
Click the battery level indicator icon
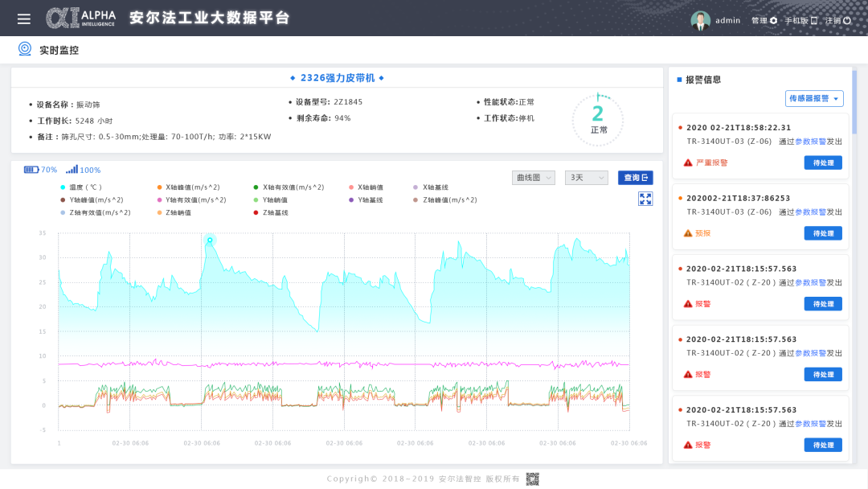point(31,170)
